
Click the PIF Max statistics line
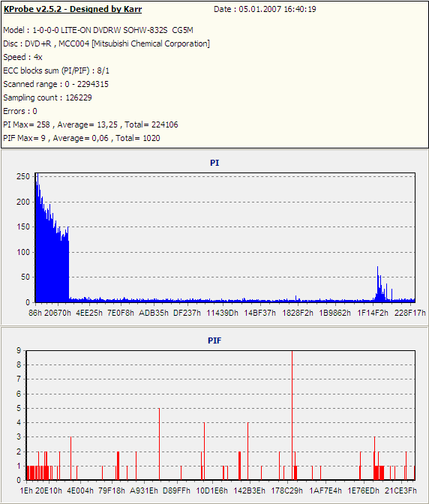tap(82, 138)
